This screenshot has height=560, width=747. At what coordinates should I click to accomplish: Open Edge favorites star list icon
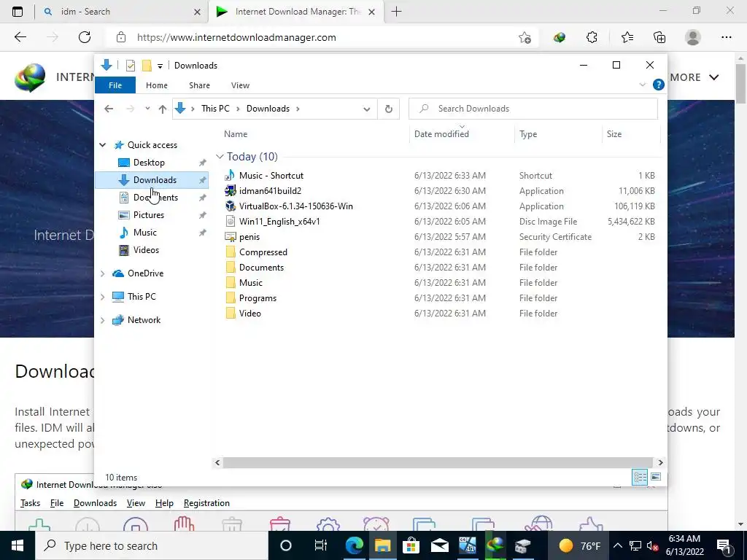pyautogui.click(x=627, y=38)
